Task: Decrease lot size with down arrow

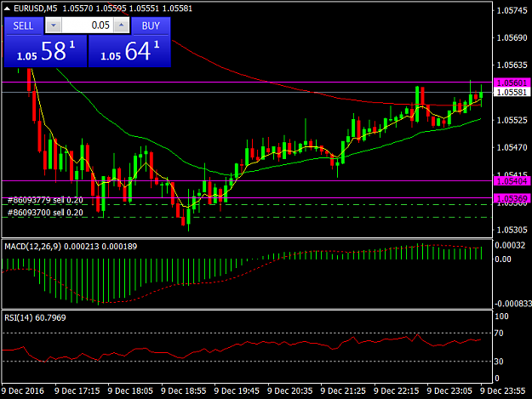Action: point(54,26)
